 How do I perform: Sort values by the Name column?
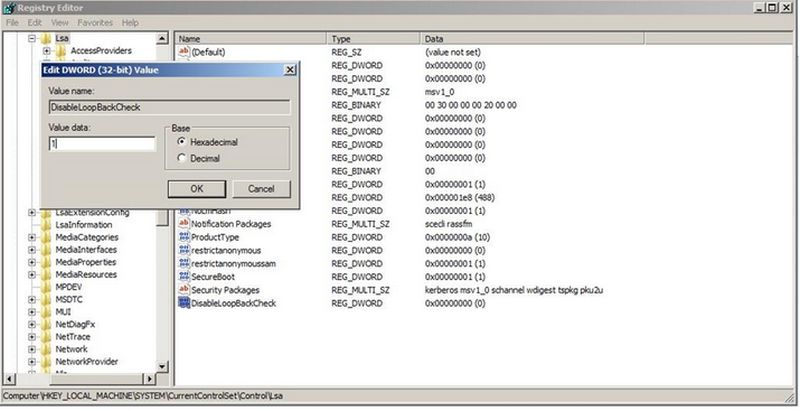tap(251, 39)
